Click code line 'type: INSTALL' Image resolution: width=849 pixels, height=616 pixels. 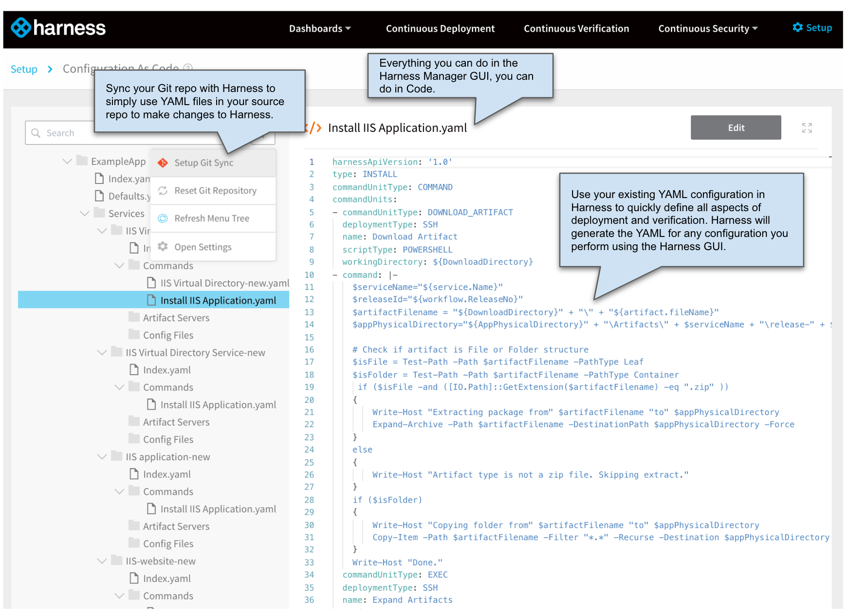(x=365, y=174)
